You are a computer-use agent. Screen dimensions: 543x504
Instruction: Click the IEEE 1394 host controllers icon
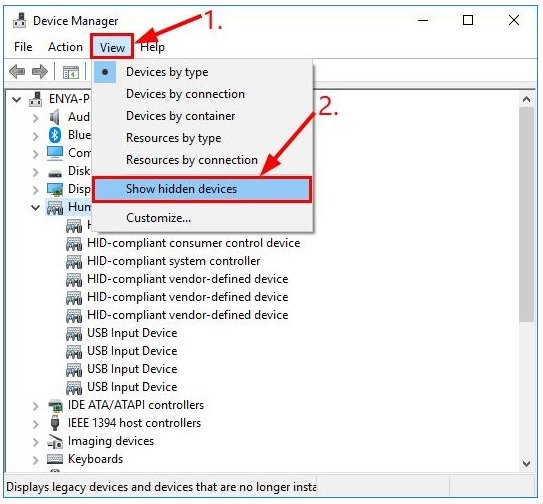click(55, 423)
